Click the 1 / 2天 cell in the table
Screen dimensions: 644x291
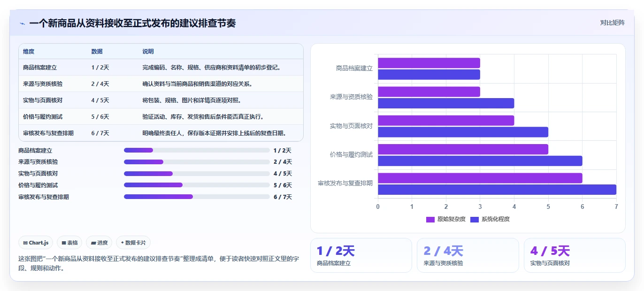click(100, 68)
